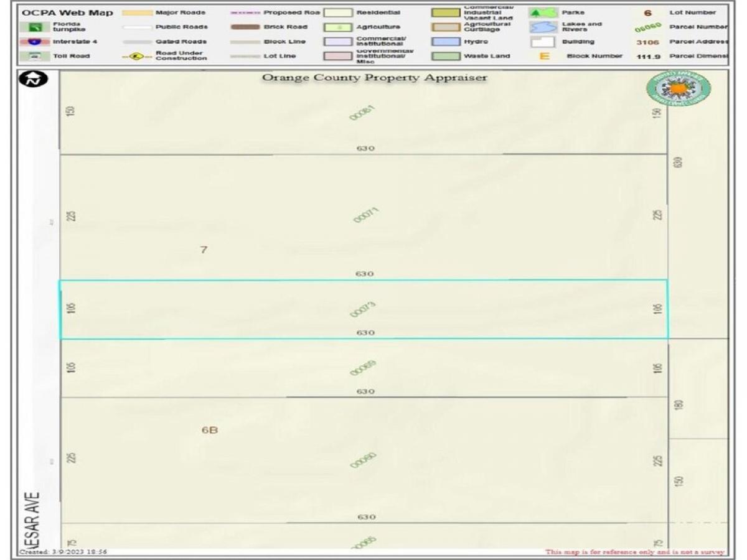Click the Building legend icon

point(543,42)
